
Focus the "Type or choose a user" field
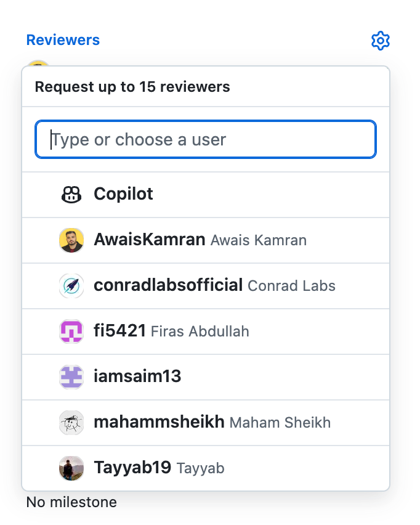click(x=206, y=140)
